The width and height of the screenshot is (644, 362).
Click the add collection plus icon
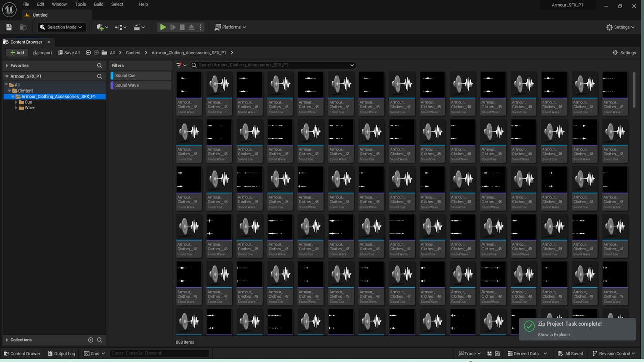tap(91, 340)
